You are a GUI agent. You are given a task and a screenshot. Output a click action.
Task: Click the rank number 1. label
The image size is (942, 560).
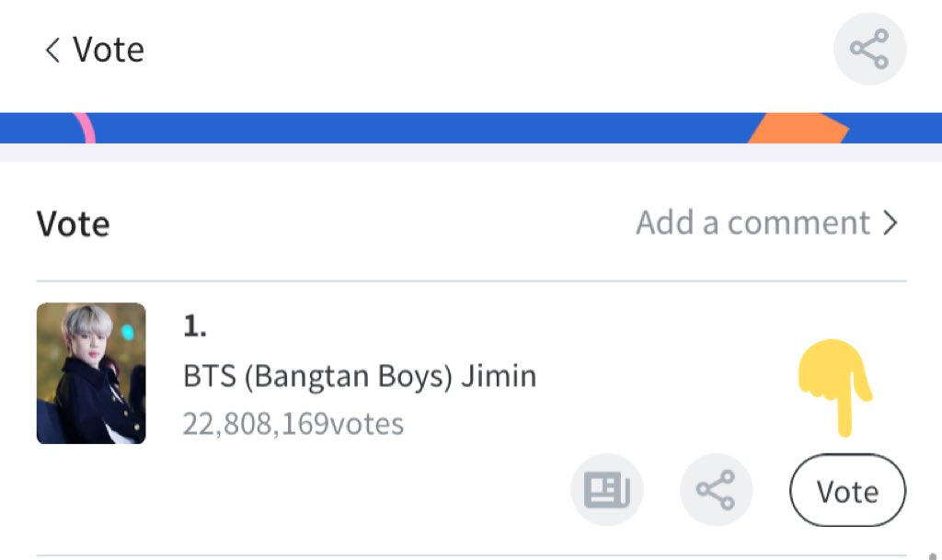click(195, 327)
